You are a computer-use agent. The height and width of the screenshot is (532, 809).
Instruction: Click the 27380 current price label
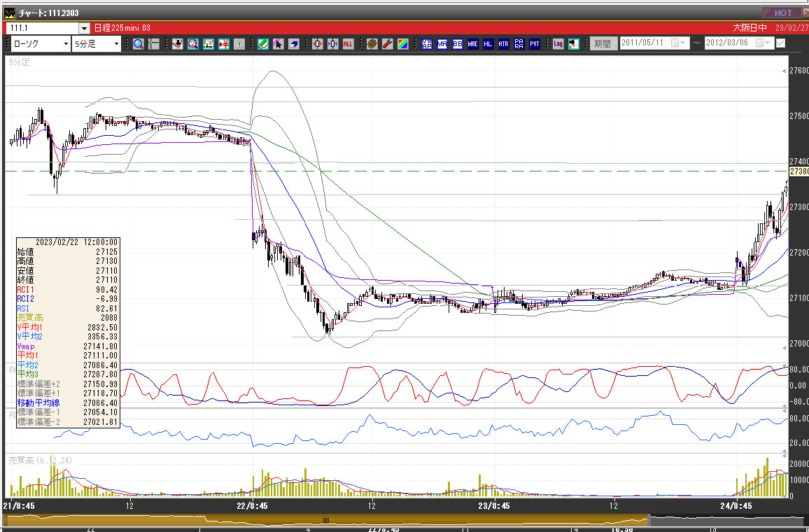coord(799,171)
